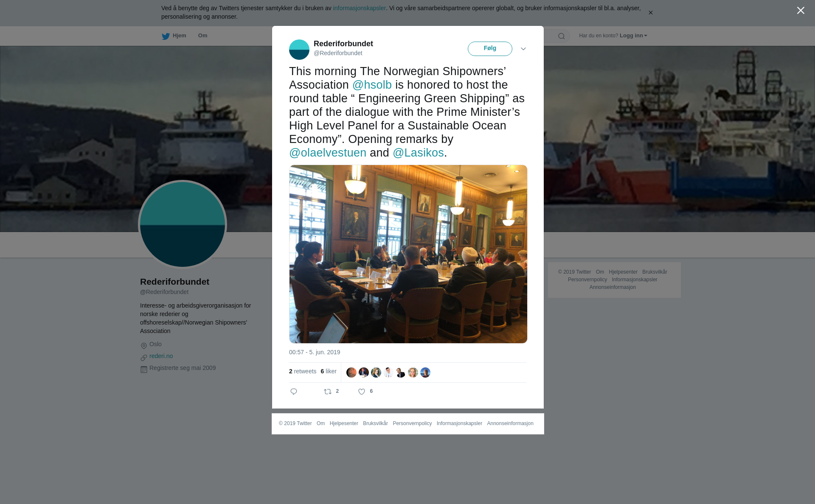
Task: View the 2 retweets list
Action: click(303, 371)
